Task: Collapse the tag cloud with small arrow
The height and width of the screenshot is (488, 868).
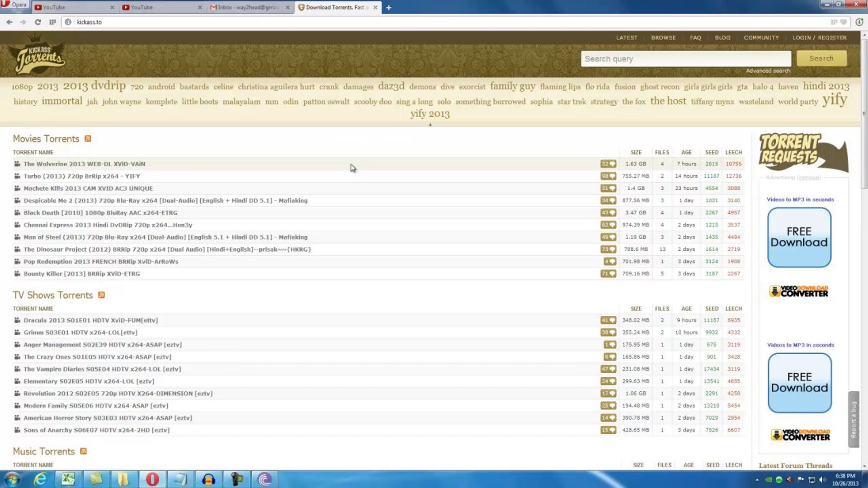Action: pos(430,125)
